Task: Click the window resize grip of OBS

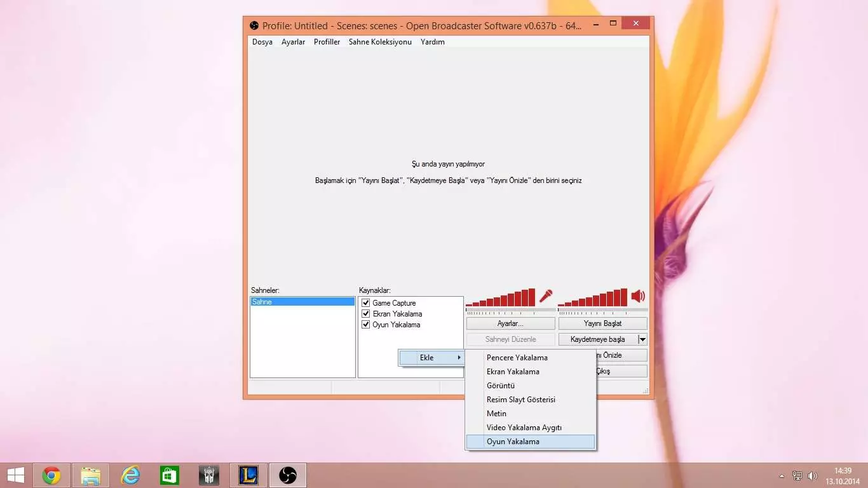Action: click(x=645, y=390)
